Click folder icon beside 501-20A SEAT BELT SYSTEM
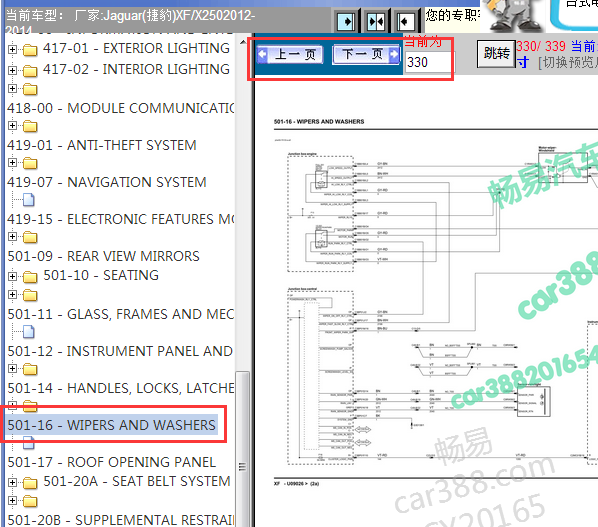This screenshot has width=598, height=527. pyautogui.click(x=30, y=483)
